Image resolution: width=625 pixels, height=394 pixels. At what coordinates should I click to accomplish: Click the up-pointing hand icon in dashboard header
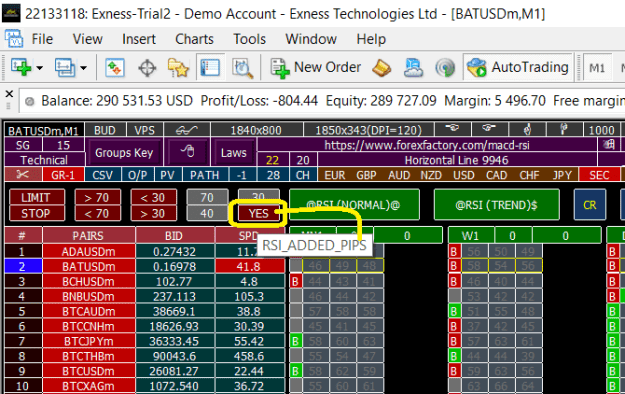[527, 129]
